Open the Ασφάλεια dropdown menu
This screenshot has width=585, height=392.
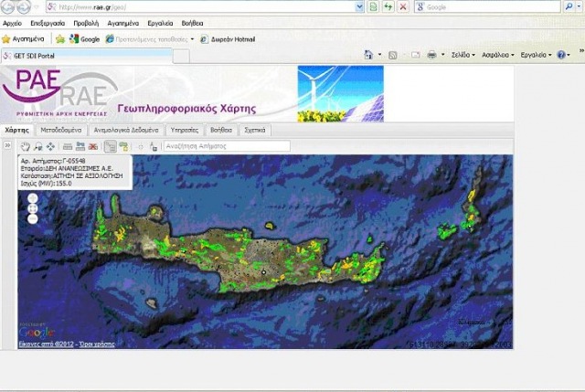coord(499,56)
